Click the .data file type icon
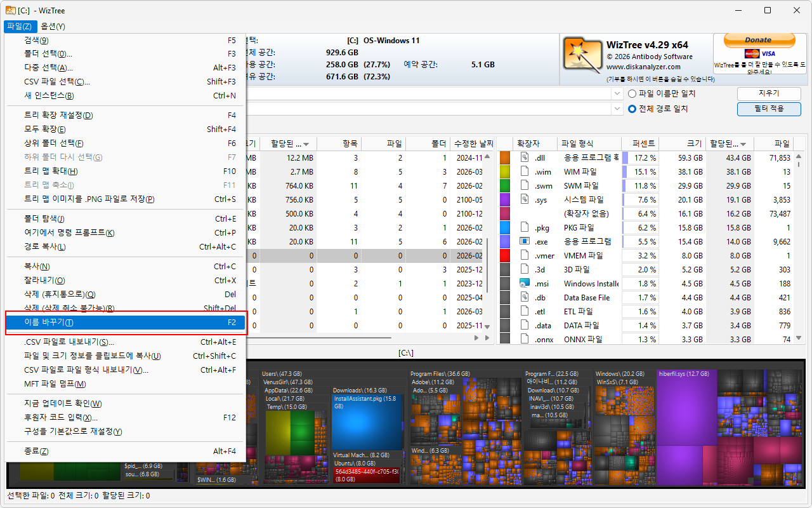 (525, 325)
